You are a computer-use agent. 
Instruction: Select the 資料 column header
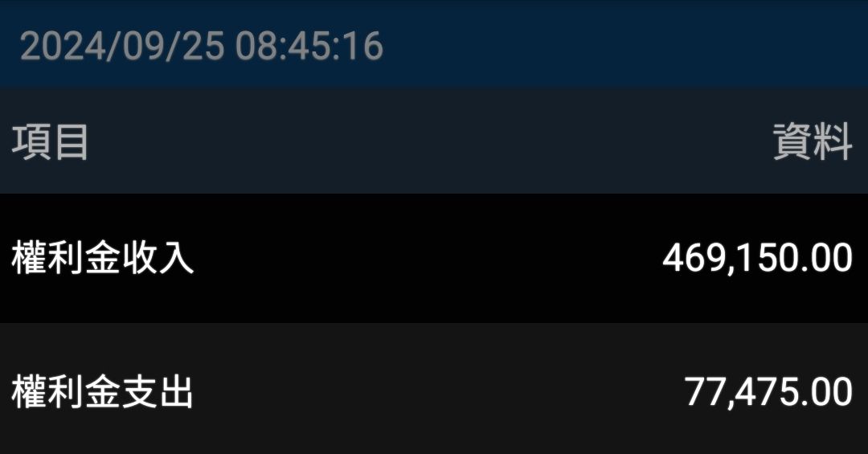812,142
